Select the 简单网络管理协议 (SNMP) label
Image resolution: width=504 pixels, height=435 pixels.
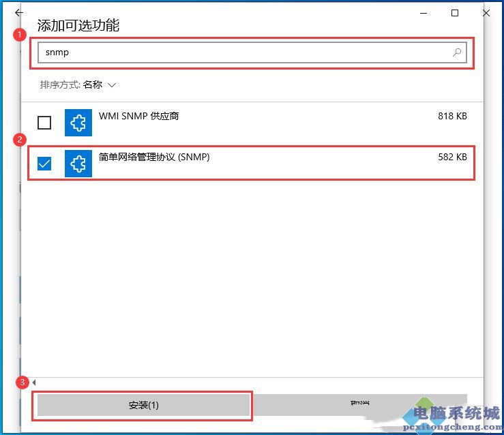click(x=154, y=157)
